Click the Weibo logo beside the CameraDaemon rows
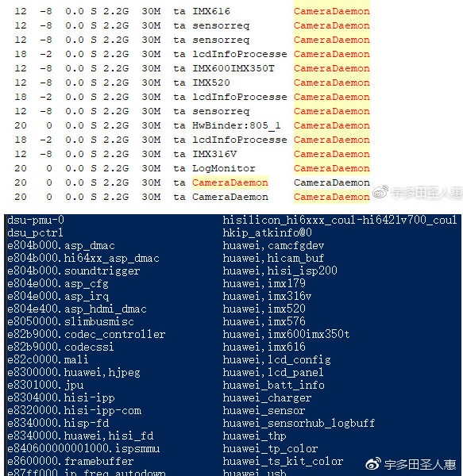This screenshot has height=476, width=463. point(380,191)
